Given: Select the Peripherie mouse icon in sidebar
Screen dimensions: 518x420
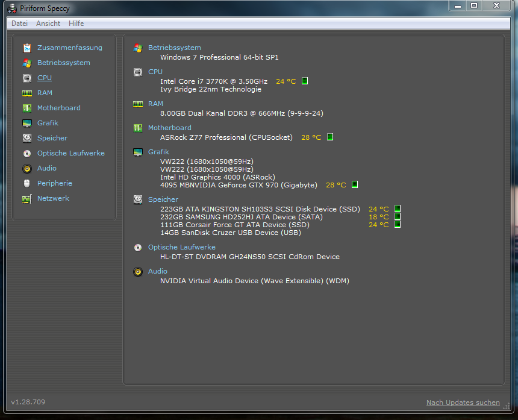Looking at the screenshot, I should (x=27, y=183).
